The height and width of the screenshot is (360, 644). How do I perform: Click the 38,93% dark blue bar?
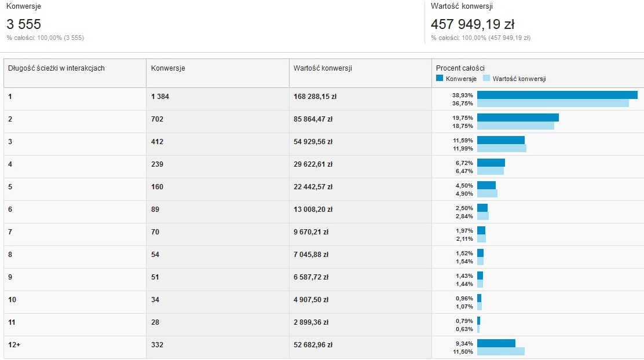pos(557,95)
